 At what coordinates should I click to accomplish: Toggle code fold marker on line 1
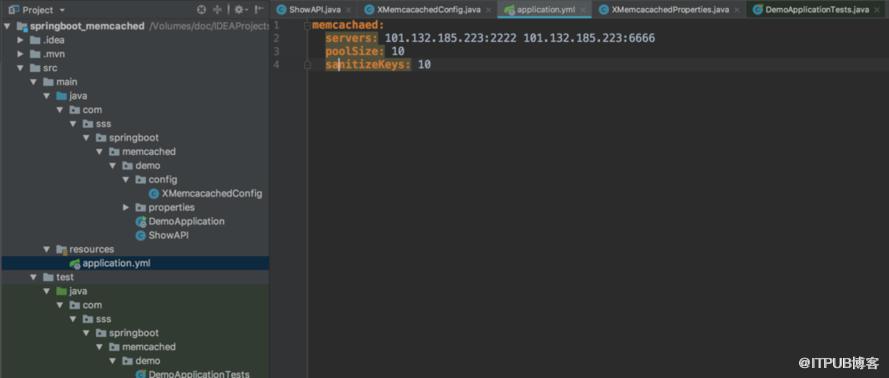307,26
